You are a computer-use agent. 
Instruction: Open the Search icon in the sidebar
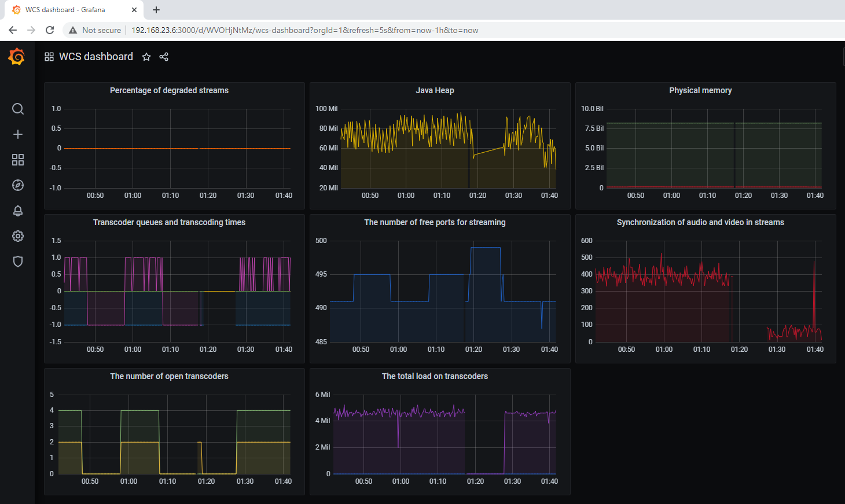17,109
